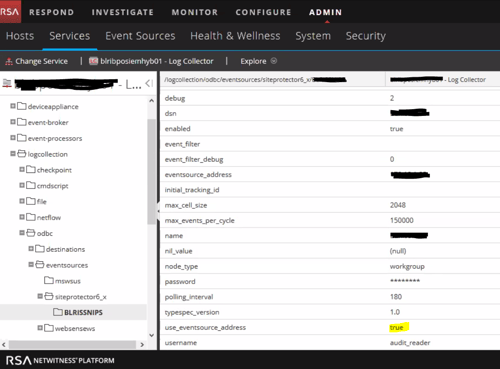Click RSA NetWitness Platform footer logo
The image size is (500, 369).
pos(60,360)
